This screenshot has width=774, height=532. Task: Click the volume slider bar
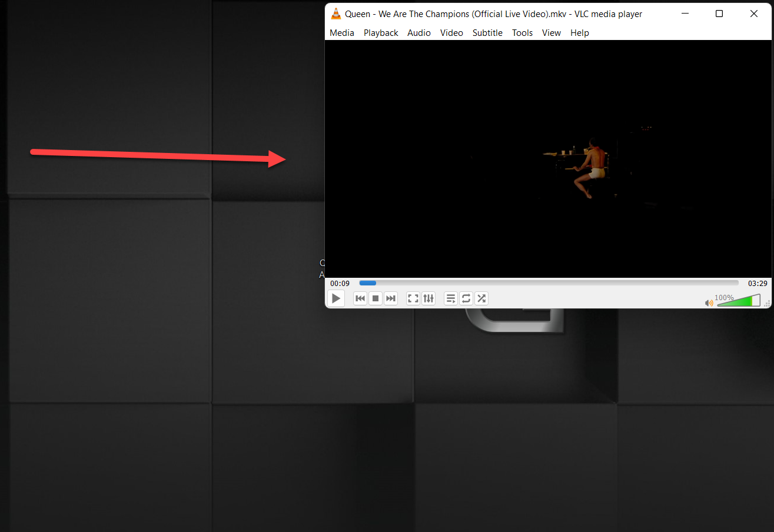pyautogui.click(x=738, y=301)
